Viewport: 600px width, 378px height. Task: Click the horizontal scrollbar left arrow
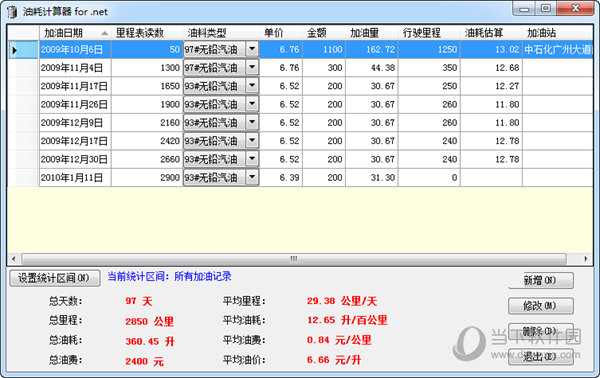tap(14, 259)
